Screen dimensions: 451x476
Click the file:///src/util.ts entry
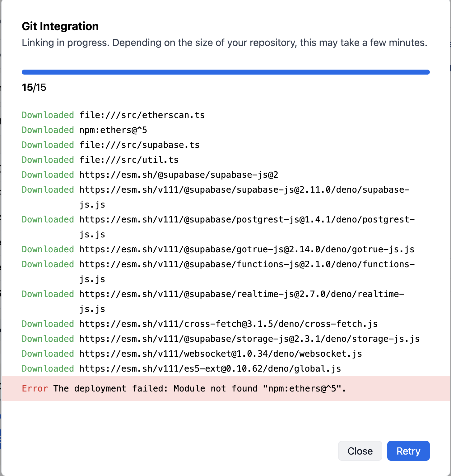128,160
